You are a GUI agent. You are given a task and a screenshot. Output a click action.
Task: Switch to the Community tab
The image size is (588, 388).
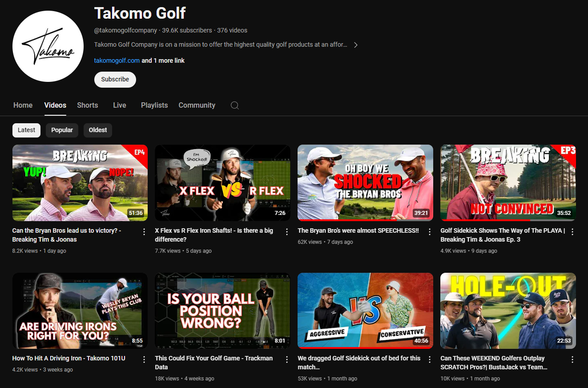click(x=197, y=105)
